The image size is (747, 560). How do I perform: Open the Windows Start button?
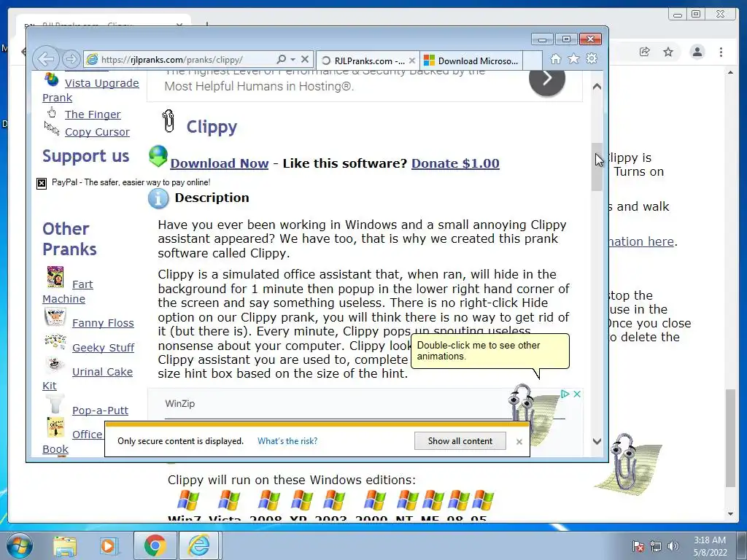pyautogui.click(x=20, y=545)
